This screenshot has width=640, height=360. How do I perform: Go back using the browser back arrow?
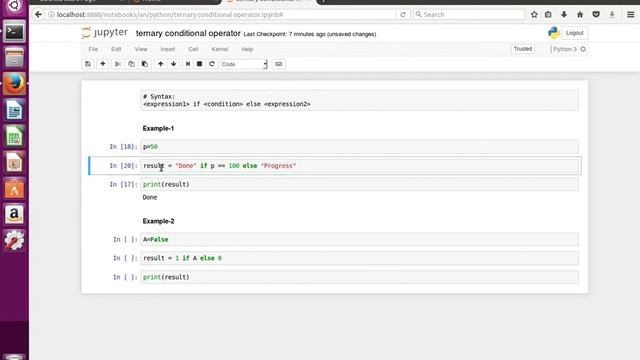pos(38,14)
